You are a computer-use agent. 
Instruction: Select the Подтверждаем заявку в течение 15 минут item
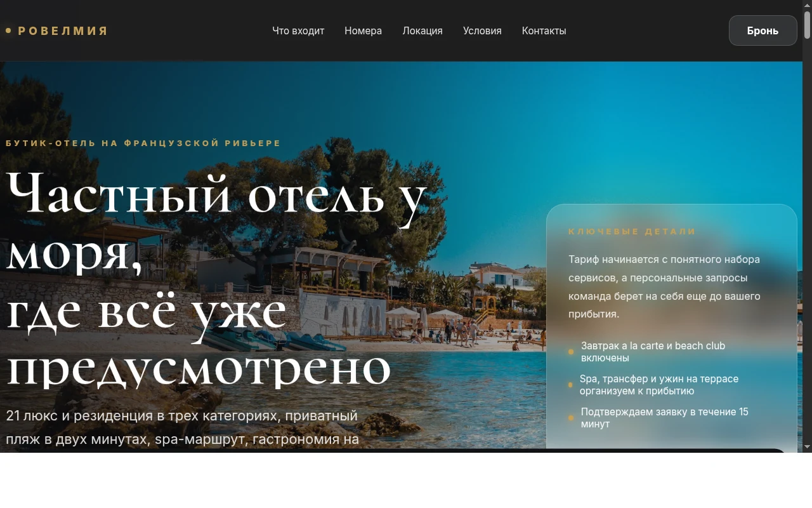(x=671, y=418)
